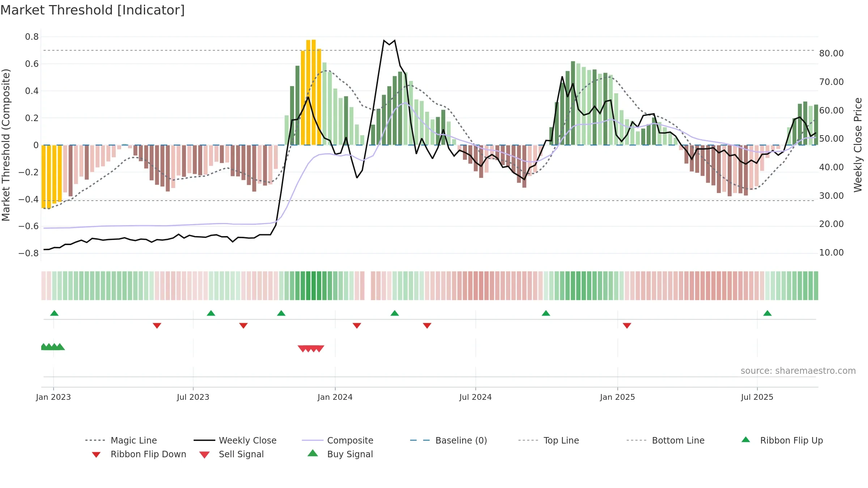
Task: Click the 10.00 price axis tick
Action: [831, 253]
